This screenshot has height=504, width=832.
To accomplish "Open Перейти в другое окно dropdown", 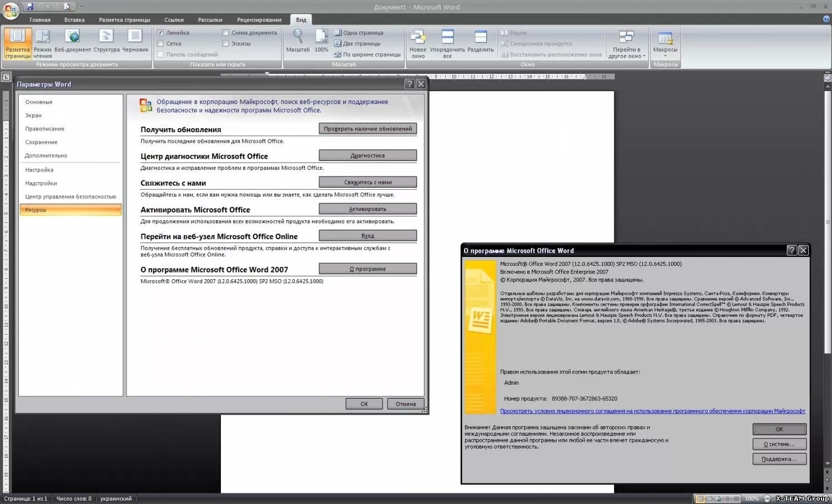I will tap(627, 44).
